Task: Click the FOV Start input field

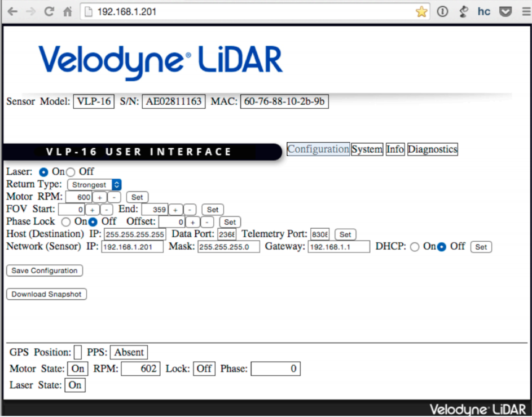Action: click(x=72, y=210)
